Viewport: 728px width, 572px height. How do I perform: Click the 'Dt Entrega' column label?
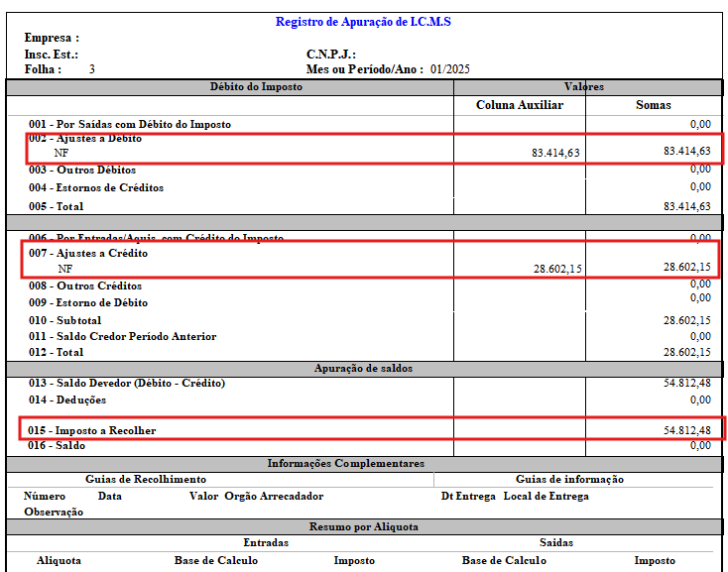click(468, 496)
